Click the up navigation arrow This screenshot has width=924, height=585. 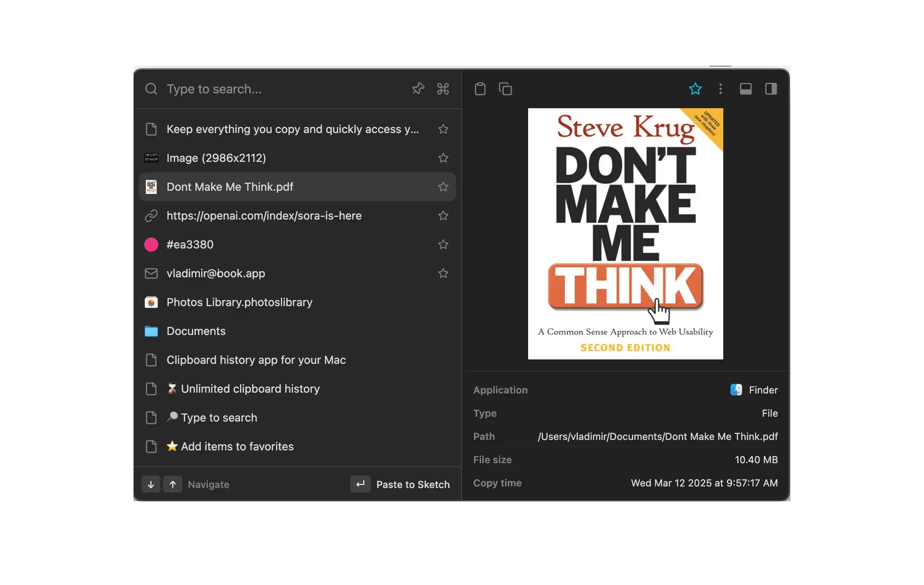[x=173, y=484]
